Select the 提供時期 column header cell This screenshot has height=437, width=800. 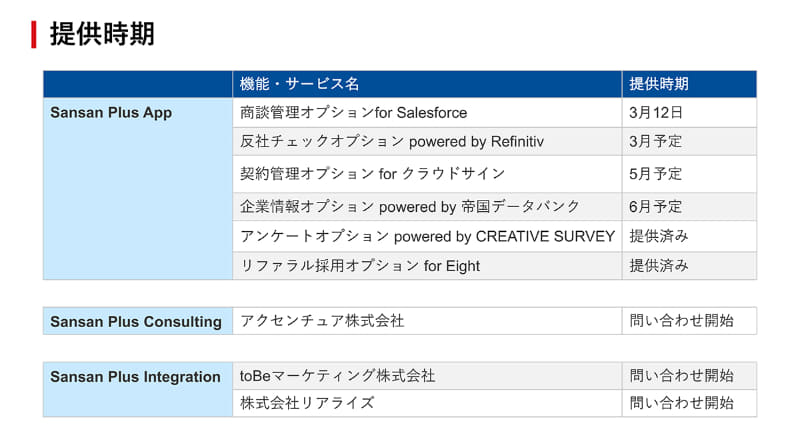pos(659,84)
